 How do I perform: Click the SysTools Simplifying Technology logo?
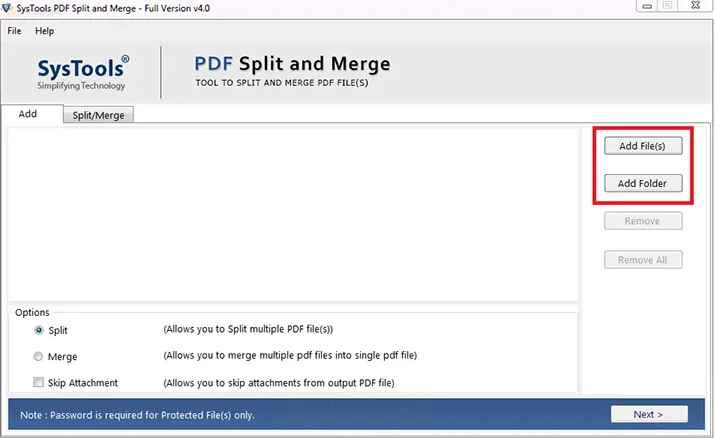point(83,72)
